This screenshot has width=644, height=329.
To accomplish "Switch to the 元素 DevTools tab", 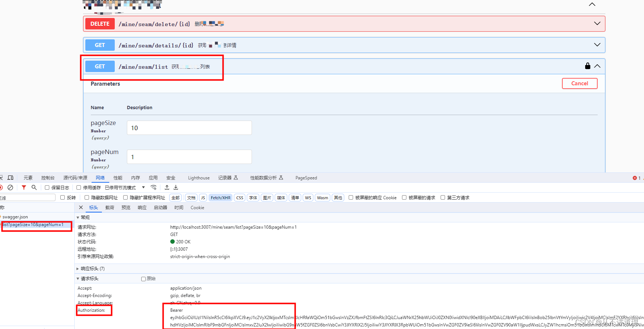I will click(x=28, y=178).
